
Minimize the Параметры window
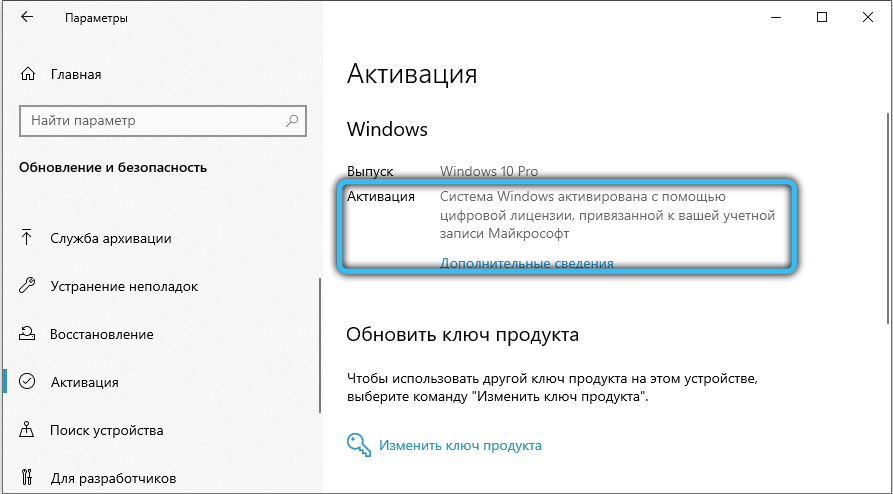774,18
